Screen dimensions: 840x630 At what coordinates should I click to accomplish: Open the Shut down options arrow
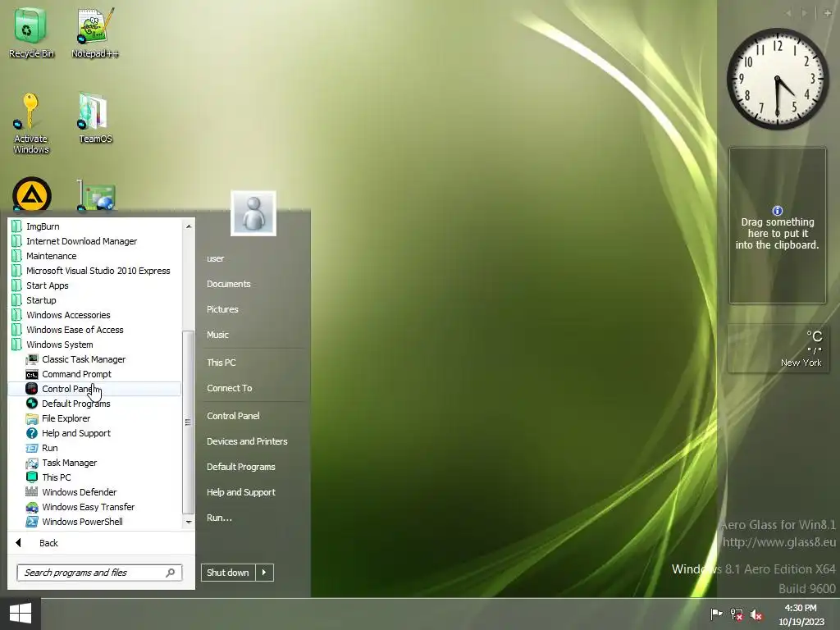(265, 573)
